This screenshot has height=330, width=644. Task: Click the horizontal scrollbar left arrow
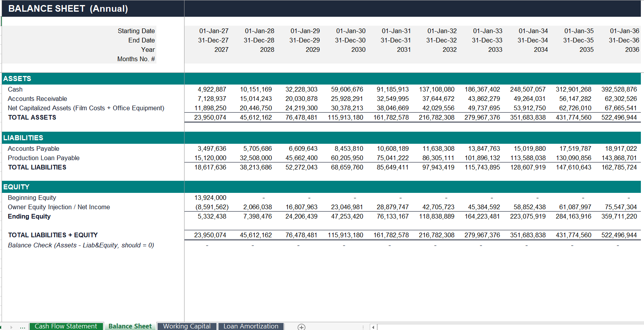tap(373, 327)
